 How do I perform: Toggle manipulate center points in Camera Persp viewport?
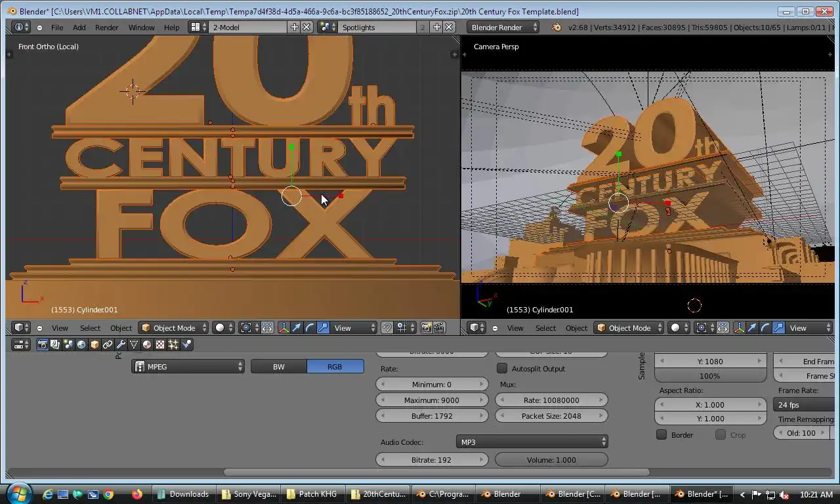[x=723, y=327]
